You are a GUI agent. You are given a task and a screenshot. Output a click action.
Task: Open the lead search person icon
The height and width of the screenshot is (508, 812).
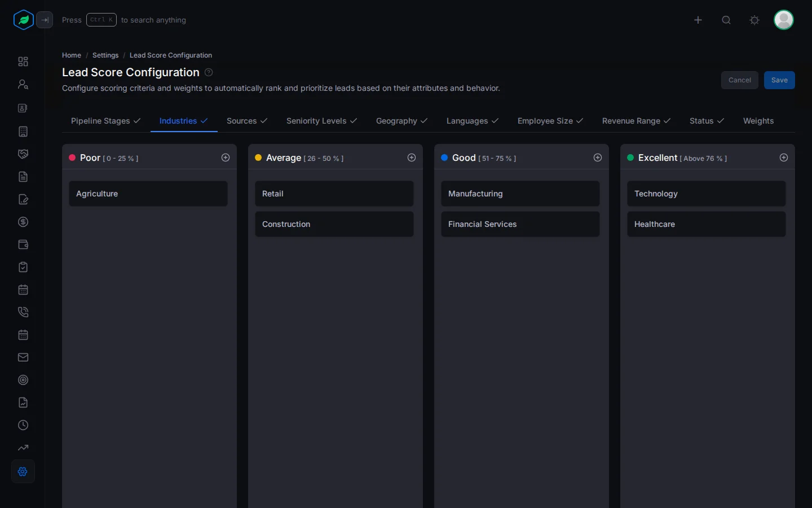point(23,84)
